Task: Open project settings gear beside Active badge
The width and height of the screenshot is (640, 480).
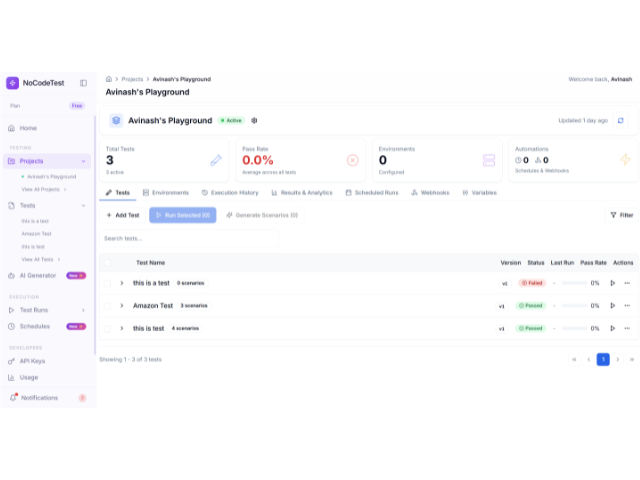Action: click(254, 120)
